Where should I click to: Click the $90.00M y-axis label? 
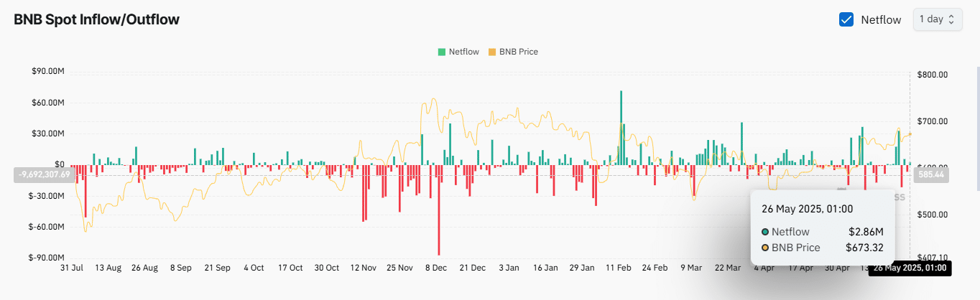(47, 71)
